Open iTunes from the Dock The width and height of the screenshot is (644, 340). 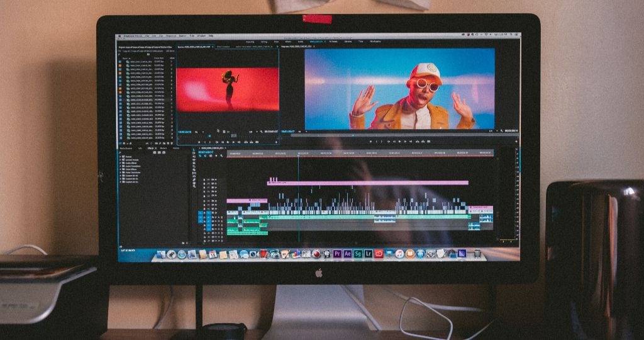click(399, 254)
